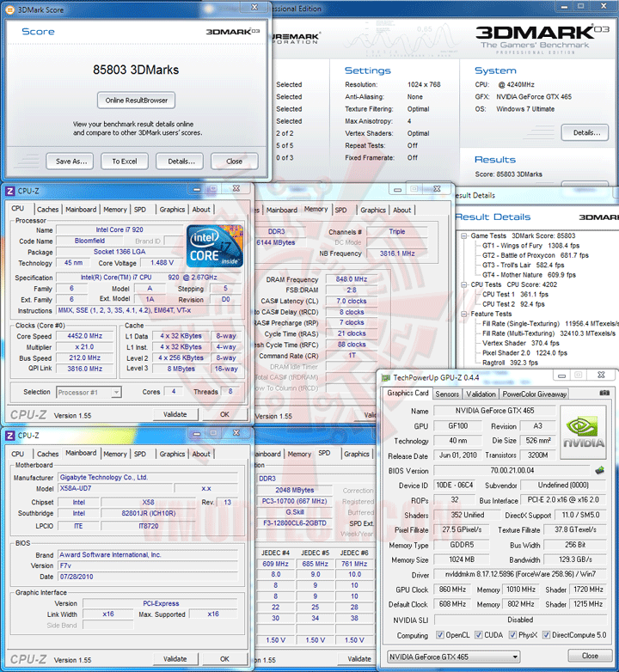This screenshot has width=619, height=672.
Task: Click OK in the top CPU-Z window
Action: (224, 414)
